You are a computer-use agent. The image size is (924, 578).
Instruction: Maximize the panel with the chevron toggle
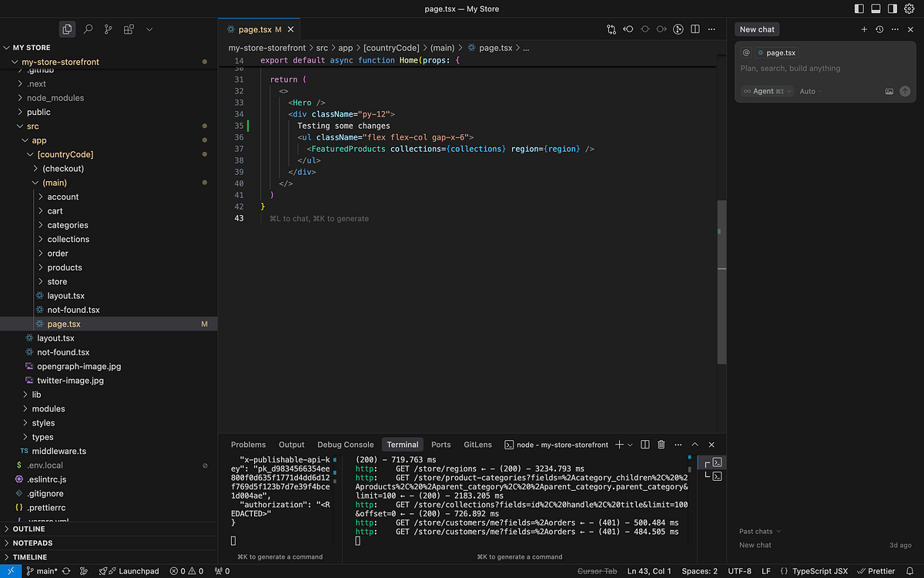pos(695,445)
